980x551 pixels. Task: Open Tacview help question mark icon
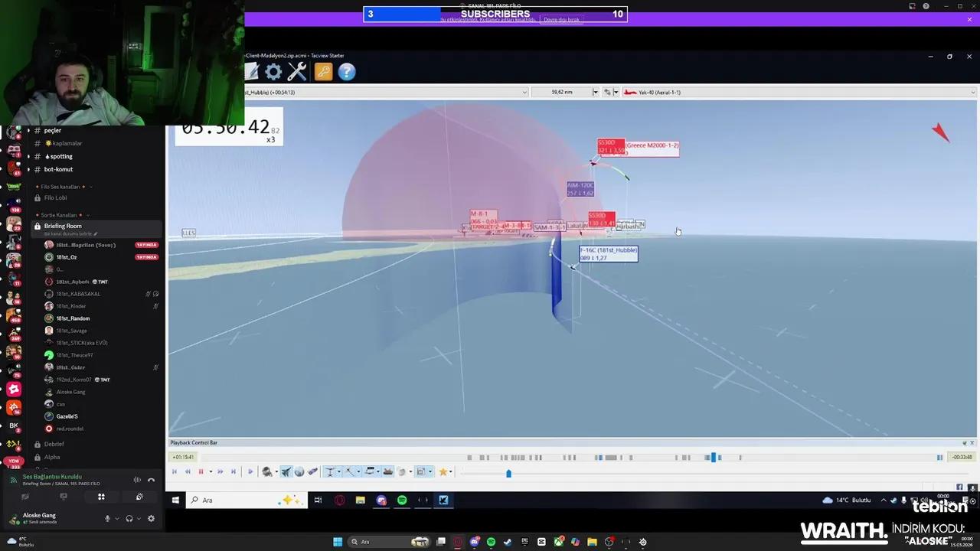coord(347,72)
